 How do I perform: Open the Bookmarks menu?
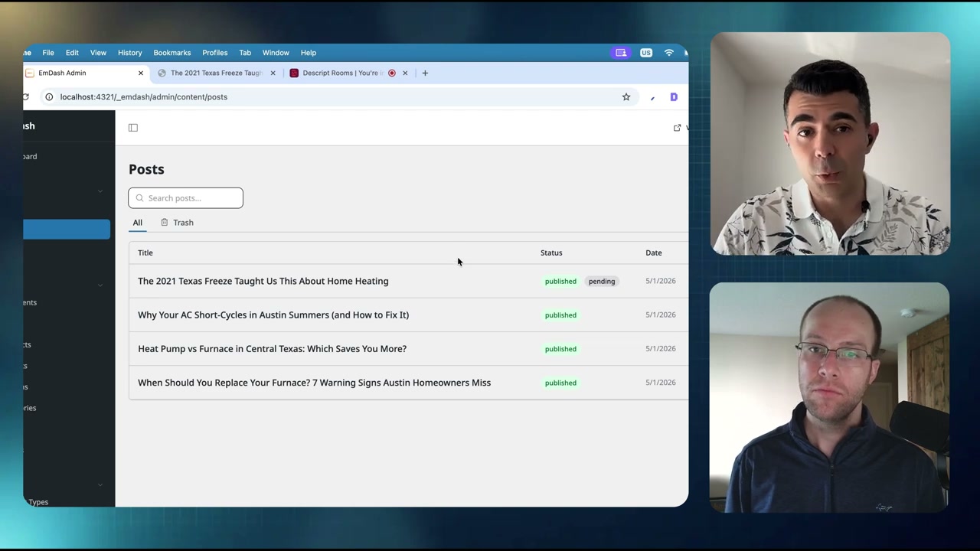click(172, 53)
